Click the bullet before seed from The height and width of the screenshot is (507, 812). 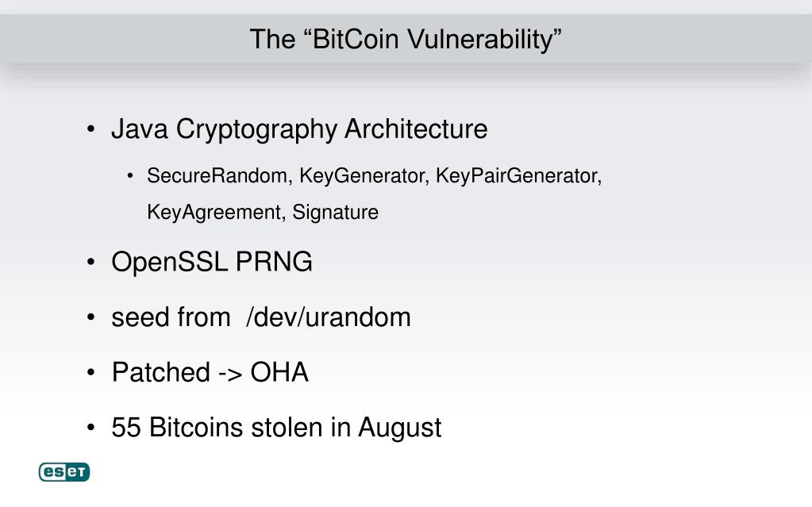[91, 317]
